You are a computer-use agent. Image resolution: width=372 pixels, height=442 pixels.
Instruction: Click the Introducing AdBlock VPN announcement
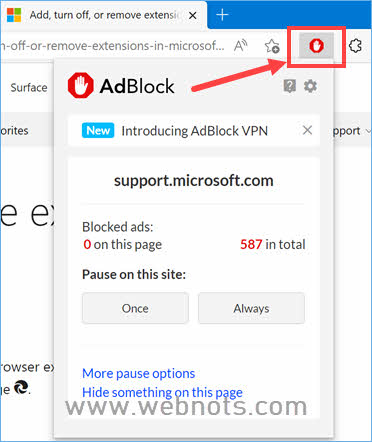click(x=194, y=131)
